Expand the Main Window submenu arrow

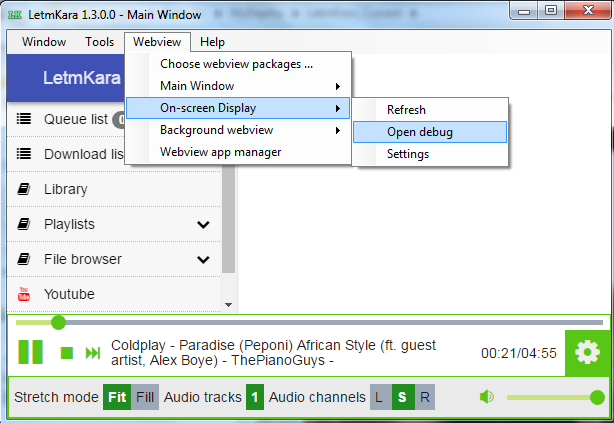(338, 86)
